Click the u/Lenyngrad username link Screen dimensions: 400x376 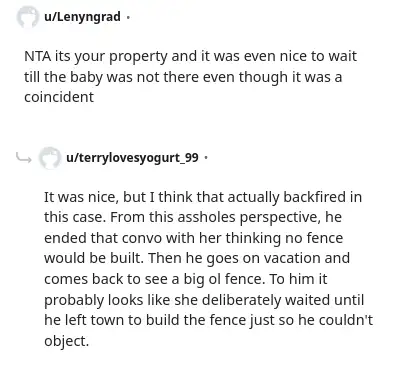point(82,17)
